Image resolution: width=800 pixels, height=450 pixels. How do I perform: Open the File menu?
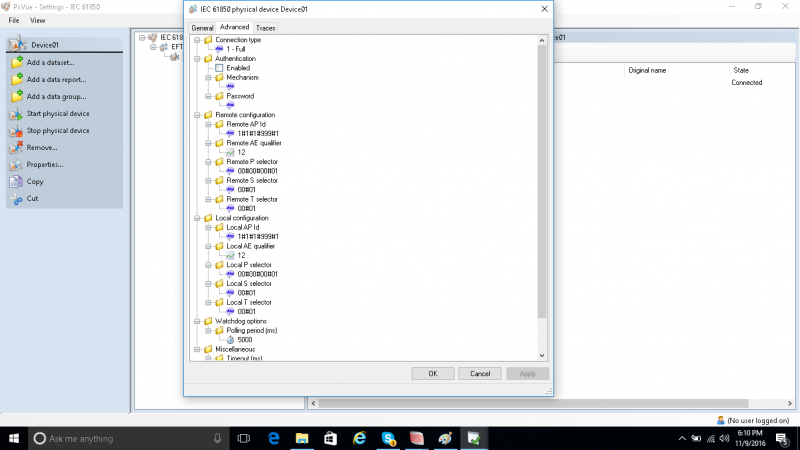tap(14, 20)
